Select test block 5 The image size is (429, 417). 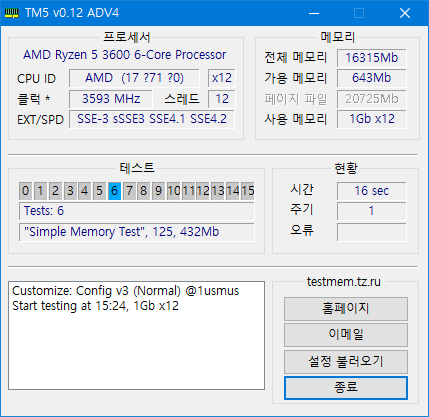pyautogui.click(x=99, y=191)
